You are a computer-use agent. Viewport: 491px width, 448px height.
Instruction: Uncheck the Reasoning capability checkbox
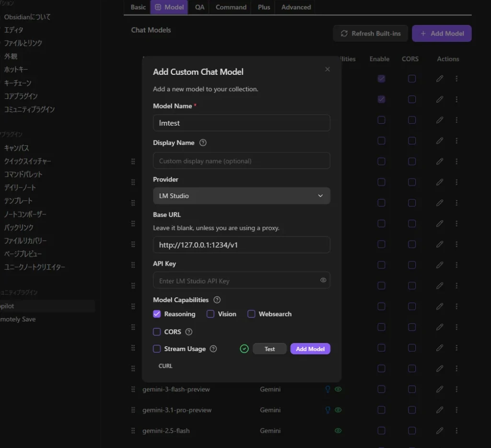pyautogui.click(x=157, y=314)
